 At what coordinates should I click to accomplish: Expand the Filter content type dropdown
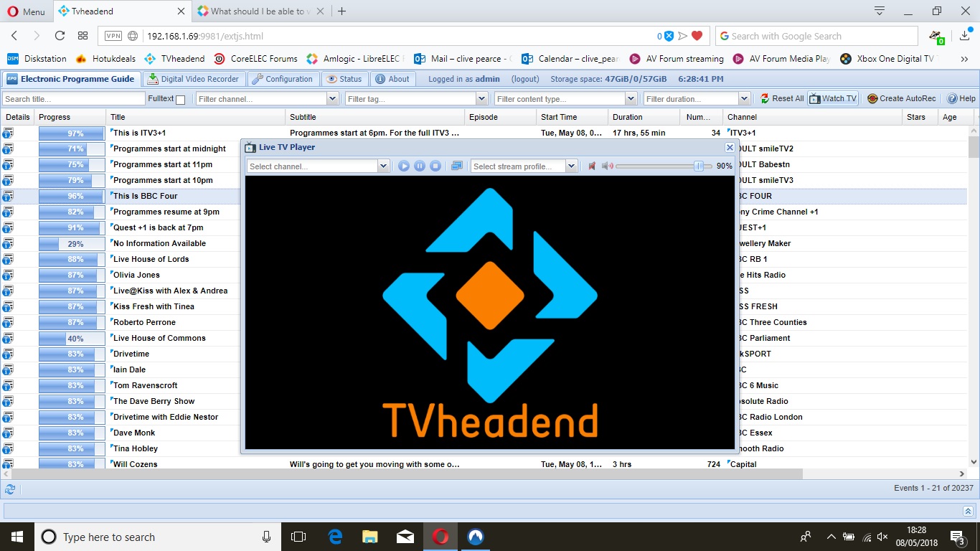(x=631, y=99)
